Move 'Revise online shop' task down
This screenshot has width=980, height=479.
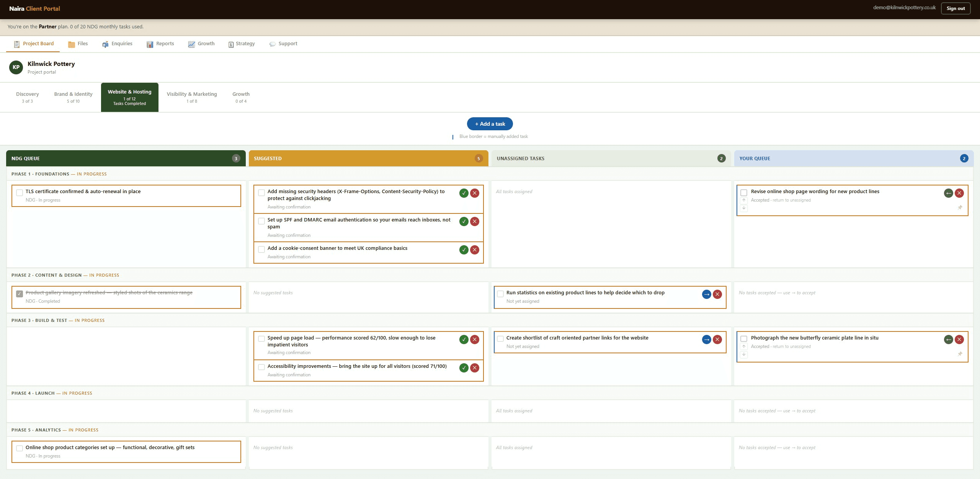744,208
